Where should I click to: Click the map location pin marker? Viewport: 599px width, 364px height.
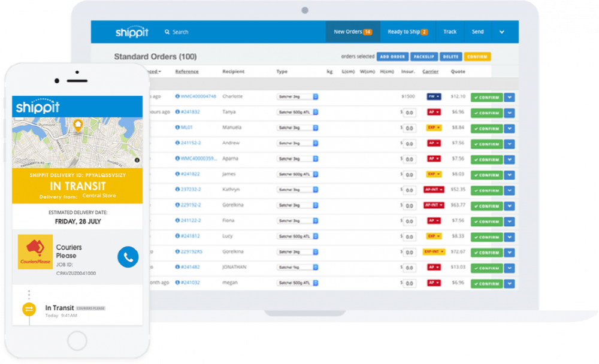(77, 126)
